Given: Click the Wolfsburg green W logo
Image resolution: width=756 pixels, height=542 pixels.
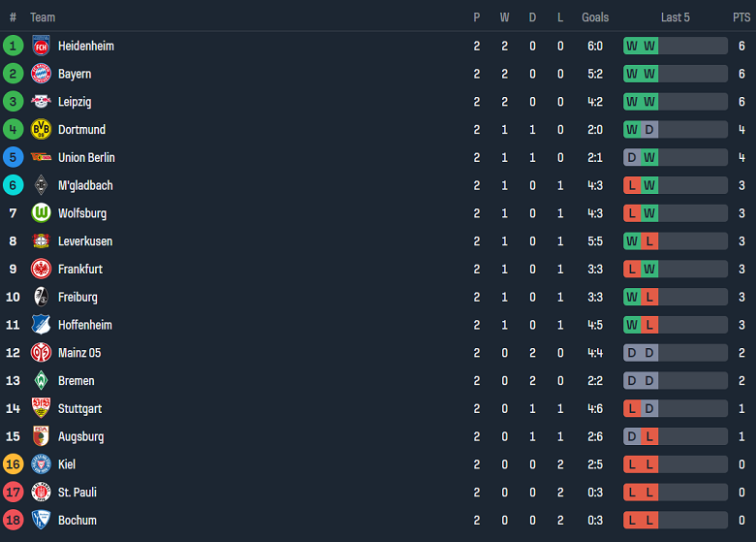Looking at the screenshot, I should point(41,213).
